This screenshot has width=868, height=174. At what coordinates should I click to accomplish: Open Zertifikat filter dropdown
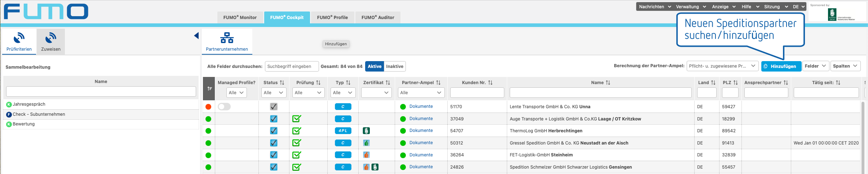[376, 93]
